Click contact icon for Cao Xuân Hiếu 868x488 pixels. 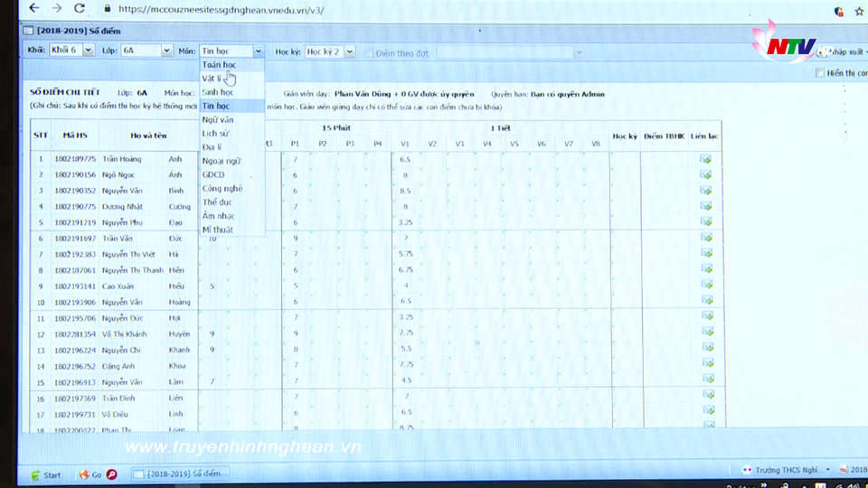[705, 286]
